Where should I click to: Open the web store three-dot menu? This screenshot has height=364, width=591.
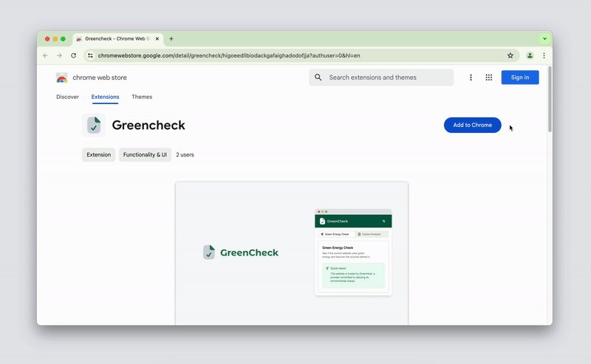tap(471, 78)
